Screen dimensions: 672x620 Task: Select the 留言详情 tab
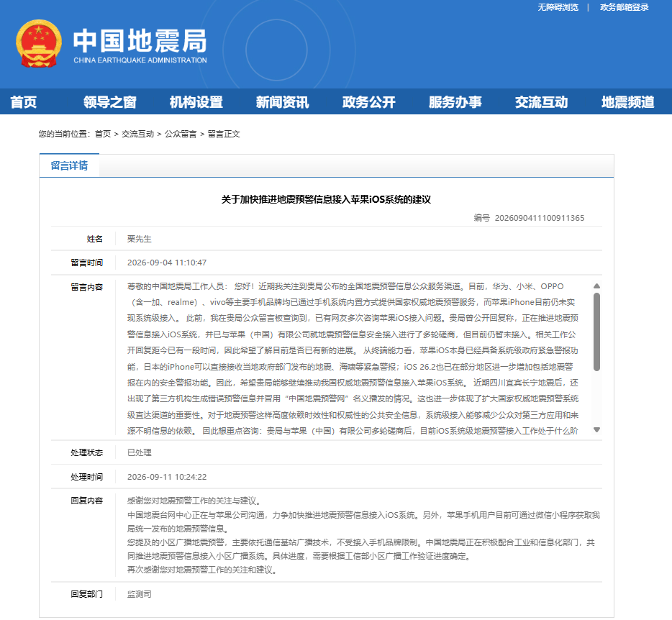click(69, 165)
